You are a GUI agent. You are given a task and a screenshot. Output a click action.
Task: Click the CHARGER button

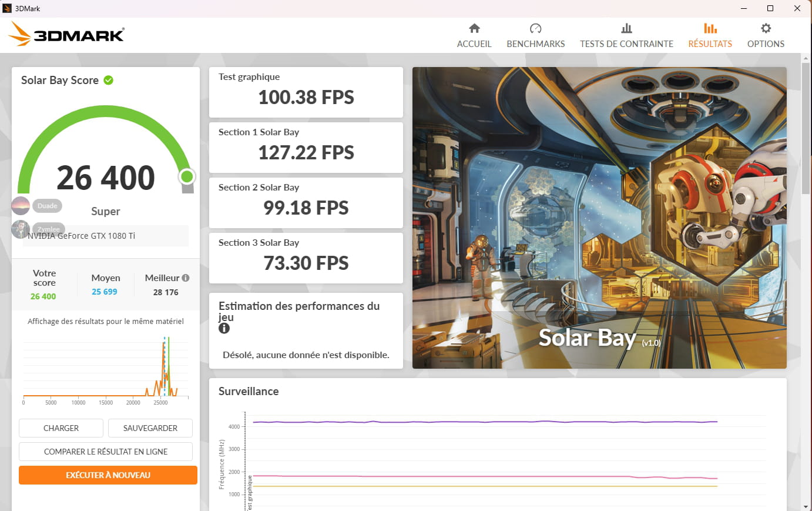(x=61, y=428)
